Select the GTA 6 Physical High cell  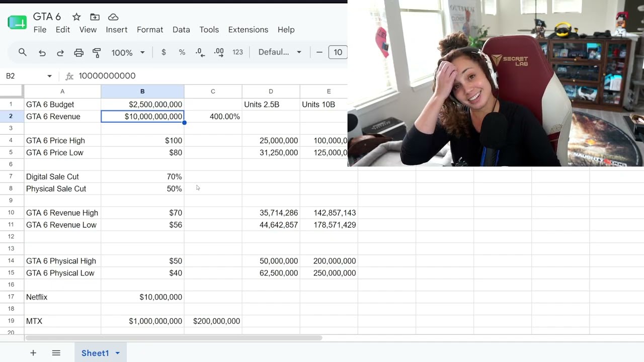(x=62, y=261)
